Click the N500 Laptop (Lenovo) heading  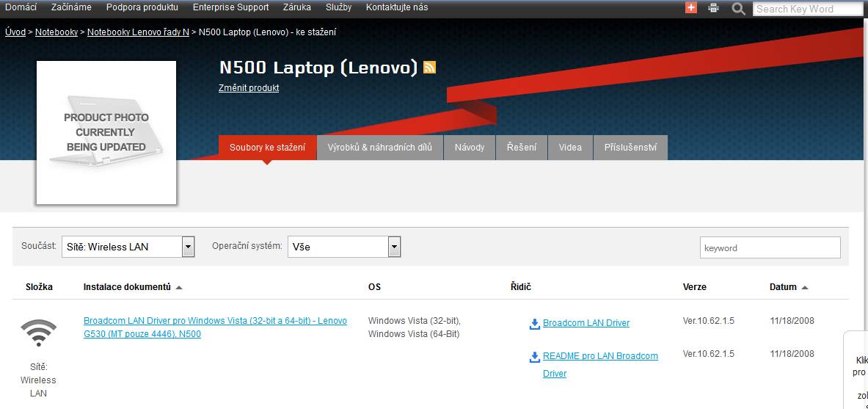click(x=318, y=68)
